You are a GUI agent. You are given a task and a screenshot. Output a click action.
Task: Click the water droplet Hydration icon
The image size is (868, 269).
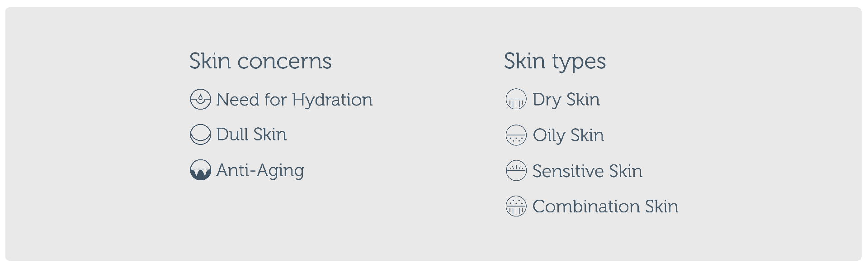pos(200,99)
